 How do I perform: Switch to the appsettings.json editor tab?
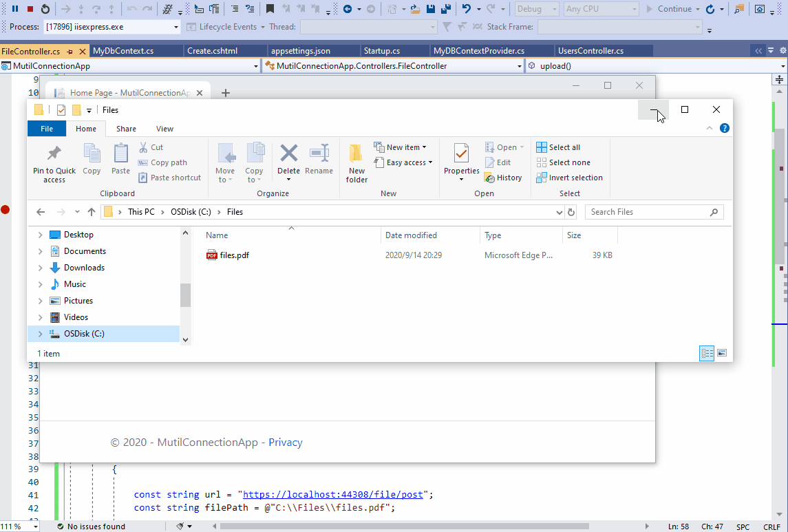(301, 51)
